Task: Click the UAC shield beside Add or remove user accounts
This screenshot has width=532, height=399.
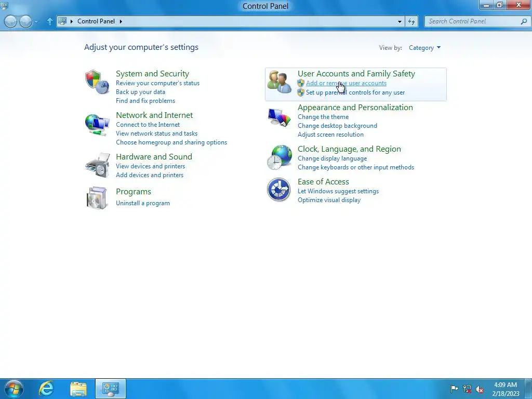Action: point(301,83)
